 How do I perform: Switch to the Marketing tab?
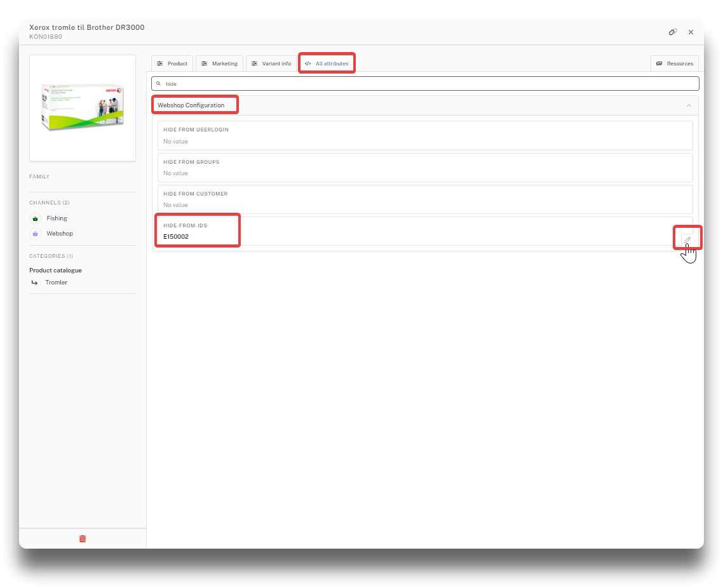[x=219, y=63]
